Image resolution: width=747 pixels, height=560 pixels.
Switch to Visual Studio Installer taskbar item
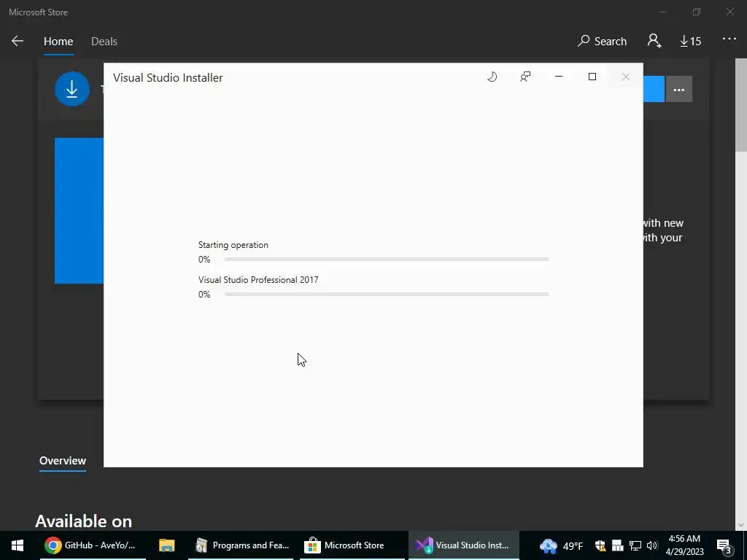[463, 545]
